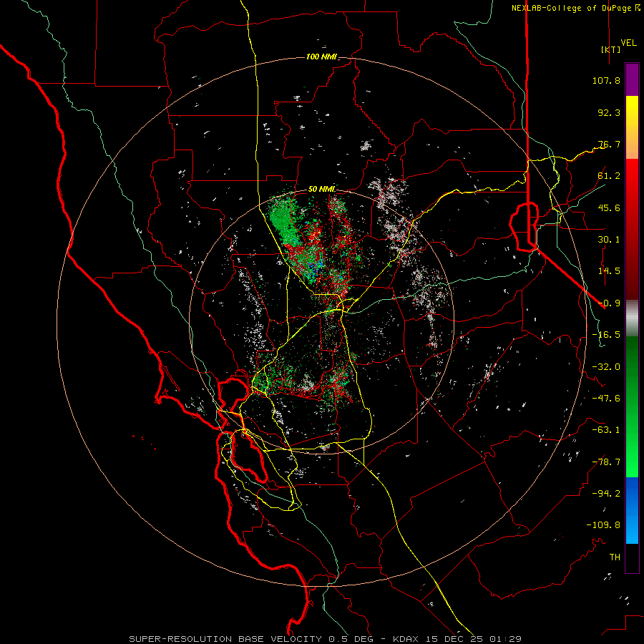644x644 pixels.
Task: Click the 30.1 velocity scale value
Action: (x=609, y=240)
